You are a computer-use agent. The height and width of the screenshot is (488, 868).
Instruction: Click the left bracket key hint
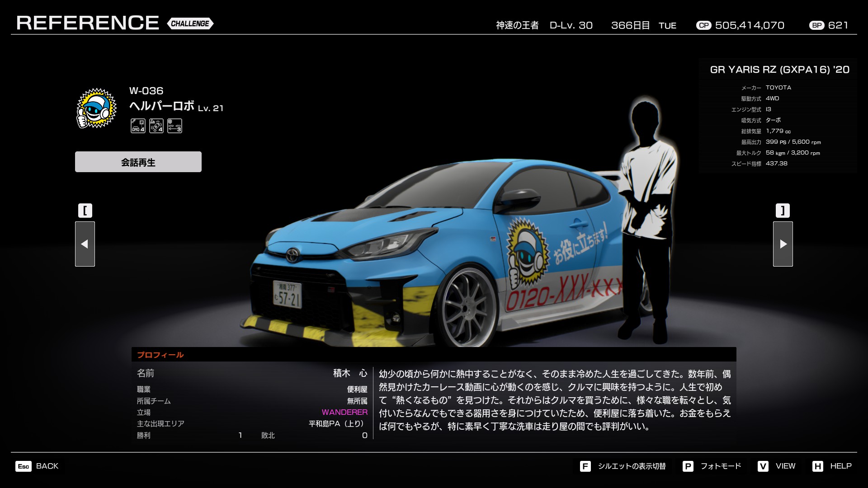click(x=85, y=211)
